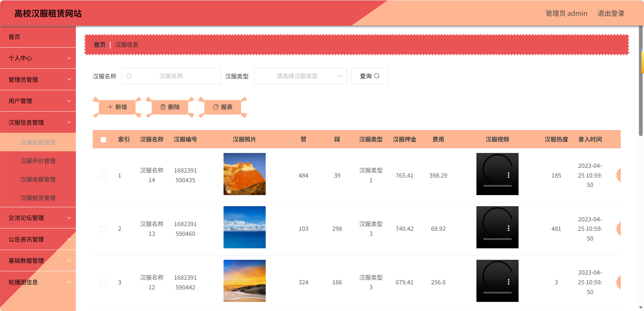Open video options menu in row 2
This screenshot has height=311, width=644.
click(x=508, y=228)
